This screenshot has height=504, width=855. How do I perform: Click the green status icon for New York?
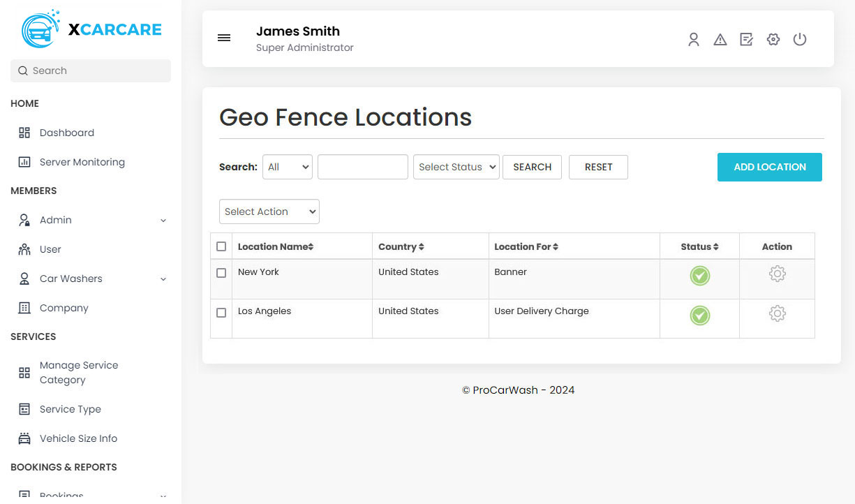click(x=699, y=276)
